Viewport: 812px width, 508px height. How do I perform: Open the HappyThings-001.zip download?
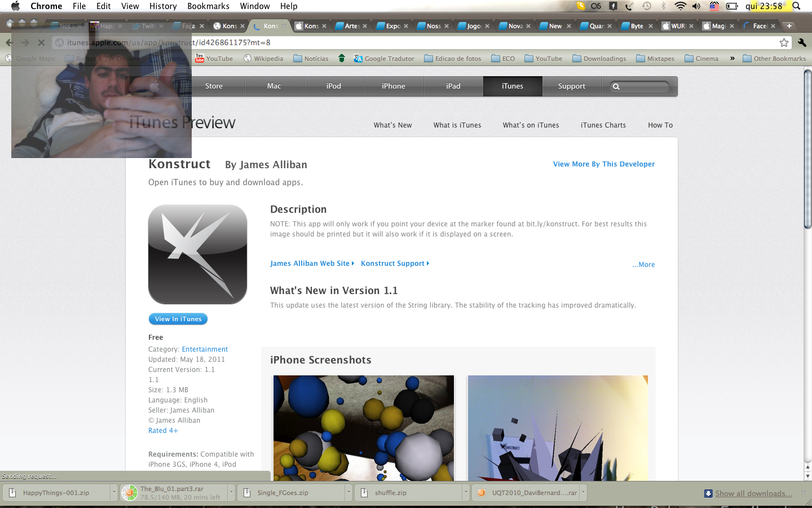coord(56,493)
